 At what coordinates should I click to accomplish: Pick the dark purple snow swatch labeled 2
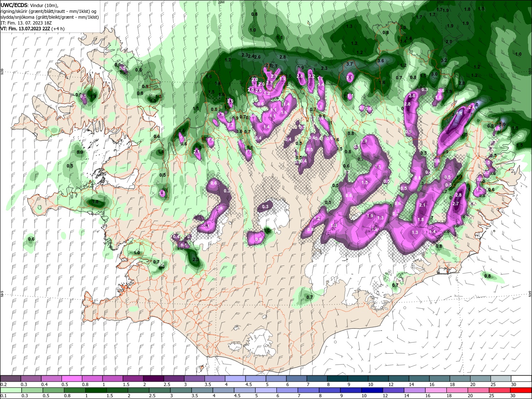tap(153, 379)
